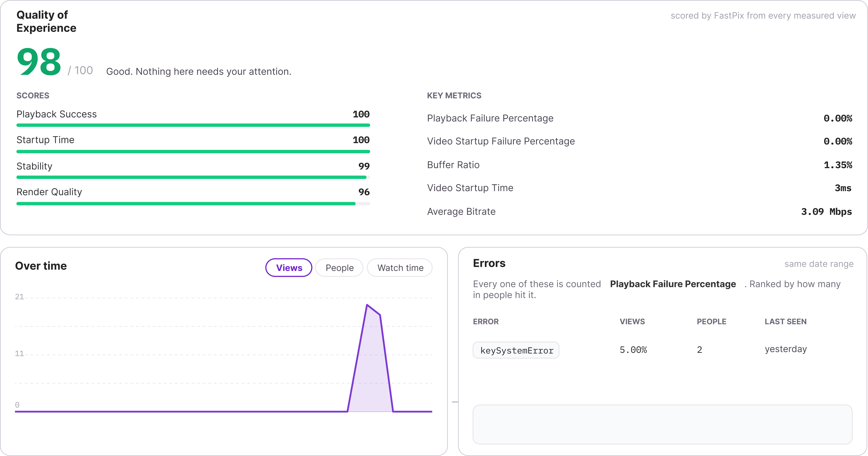Click the people count 2 for keySystemError

pyautogui.click(x=700, y=350)
